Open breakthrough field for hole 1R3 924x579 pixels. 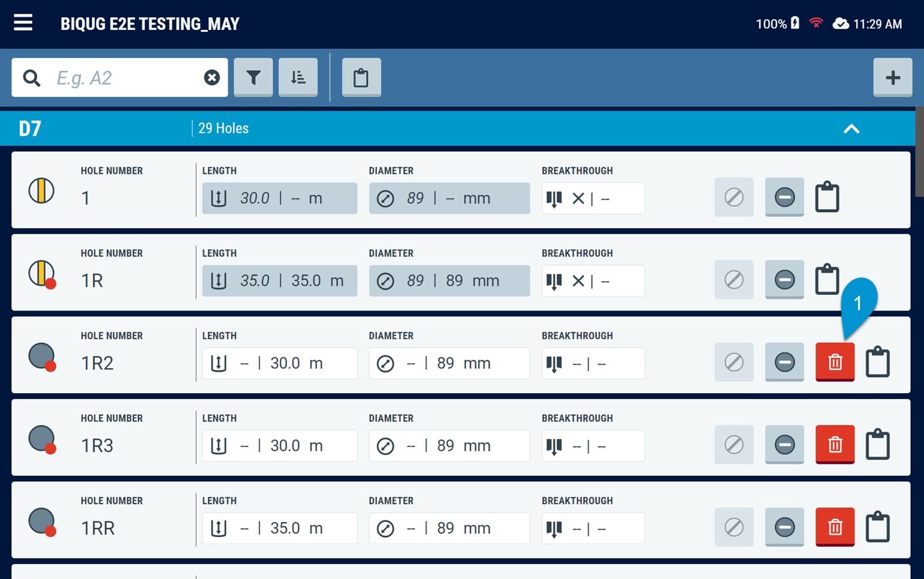coord(593,446)
